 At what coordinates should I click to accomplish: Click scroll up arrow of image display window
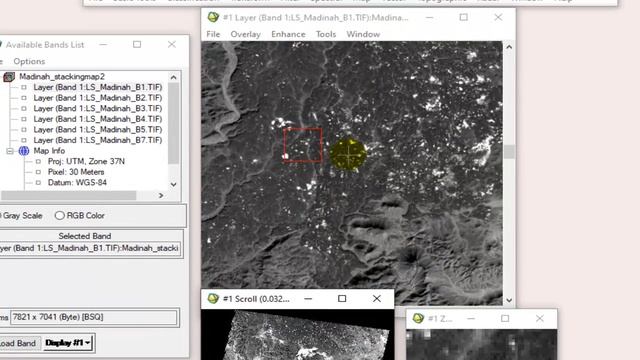509,47
